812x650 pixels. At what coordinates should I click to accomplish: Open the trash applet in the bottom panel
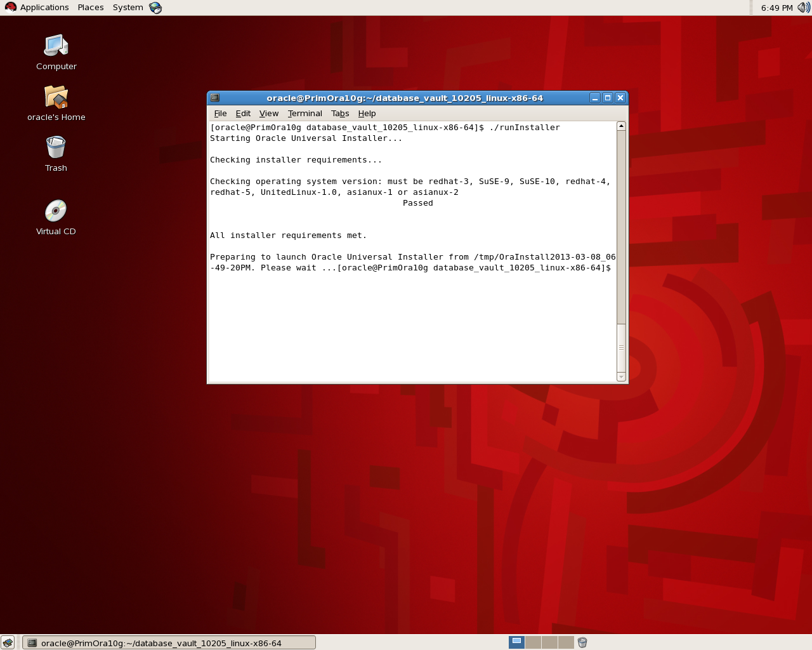tap(582, 642)
